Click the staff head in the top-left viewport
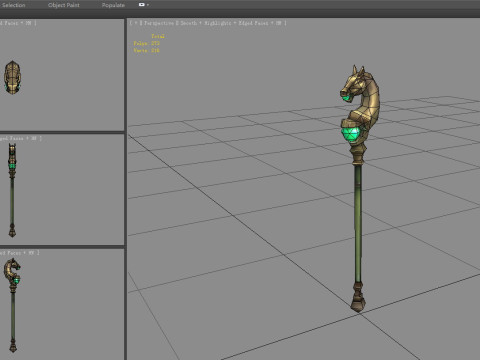The width and height of the screenshot is (480, 360). click(x=12, y=77)
